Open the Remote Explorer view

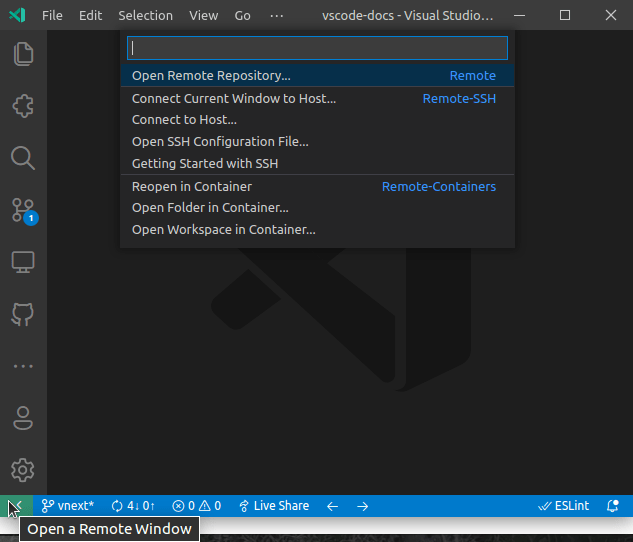coord(23,262)
